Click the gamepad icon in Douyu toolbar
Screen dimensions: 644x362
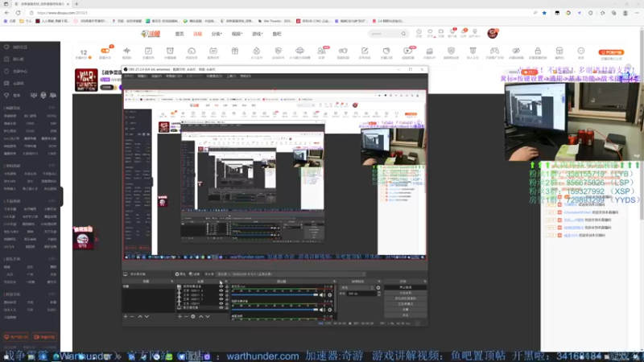pyautogui.click(x=494, y=51)
